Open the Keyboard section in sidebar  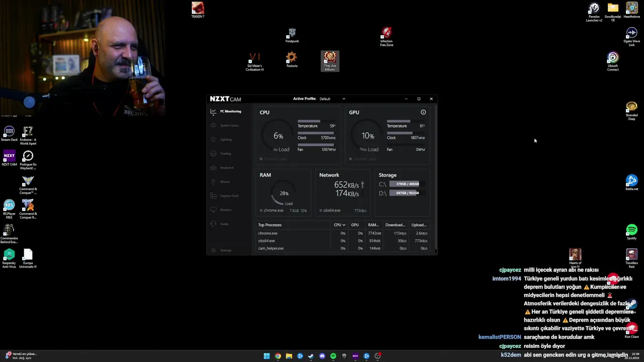coord(222,168)
